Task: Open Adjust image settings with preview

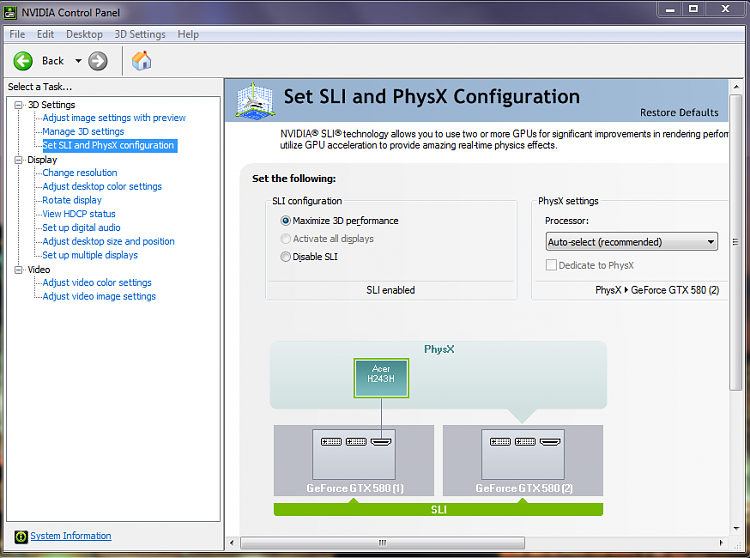Action: pos(114,118)
